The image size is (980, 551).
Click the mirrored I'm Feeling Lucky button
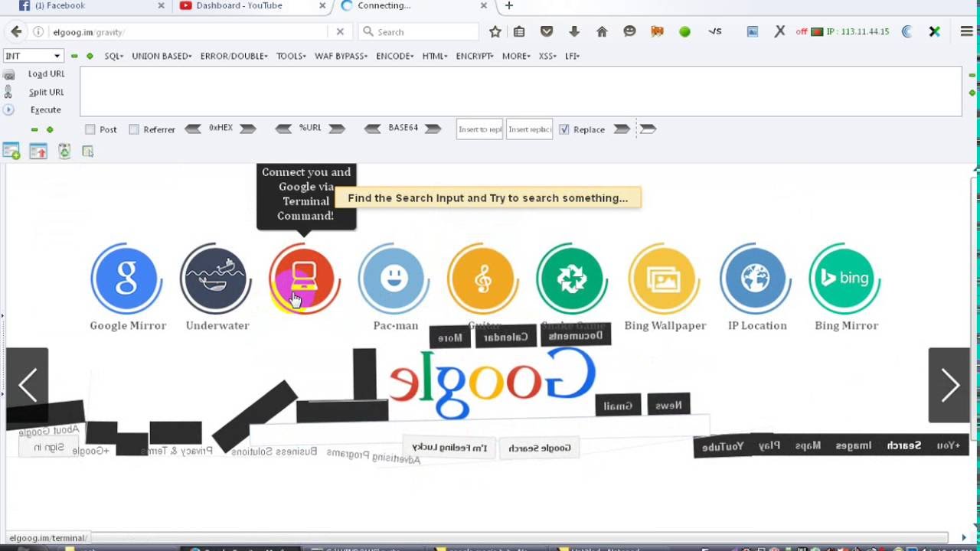pos(449,447)
